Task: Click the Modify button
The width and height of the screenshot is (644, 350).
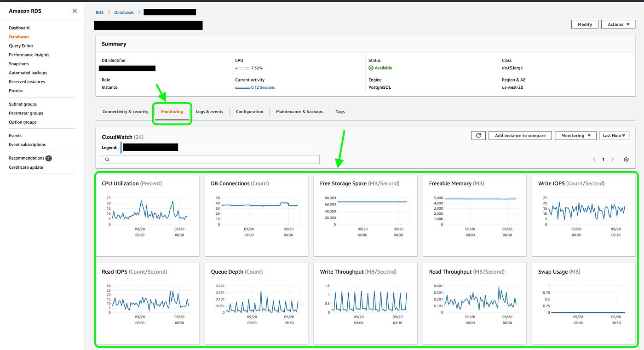Action: coord(585,24)
